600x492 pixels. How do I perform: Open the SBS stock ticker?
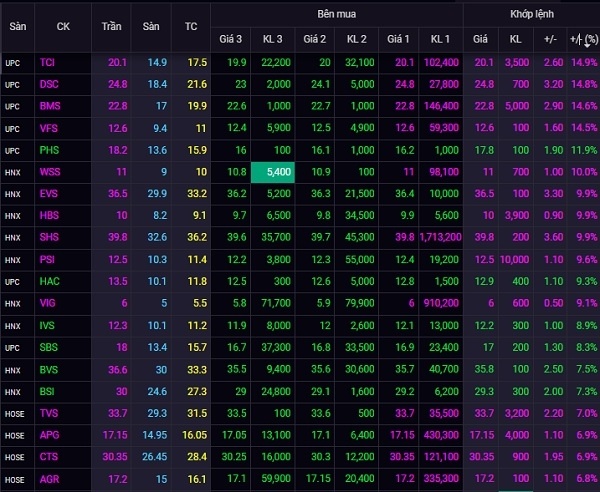point(49,347)
